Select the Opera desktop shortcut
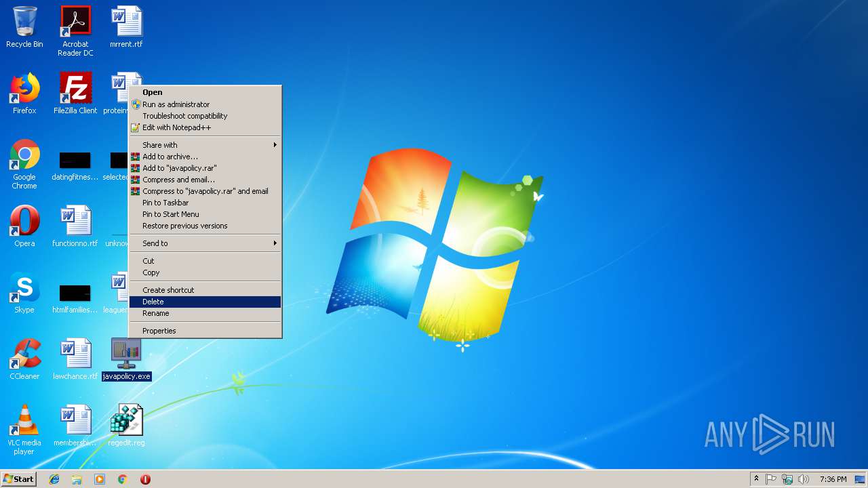This screenshot has height=488, width=868. (24, 226)
